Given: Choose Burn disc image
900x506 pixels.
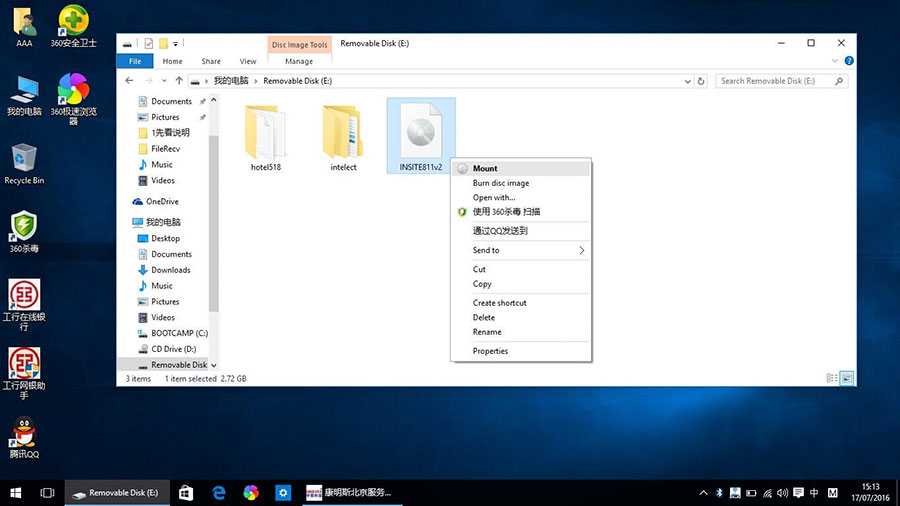Looking at the screenshot, I should tap(521, 183).
